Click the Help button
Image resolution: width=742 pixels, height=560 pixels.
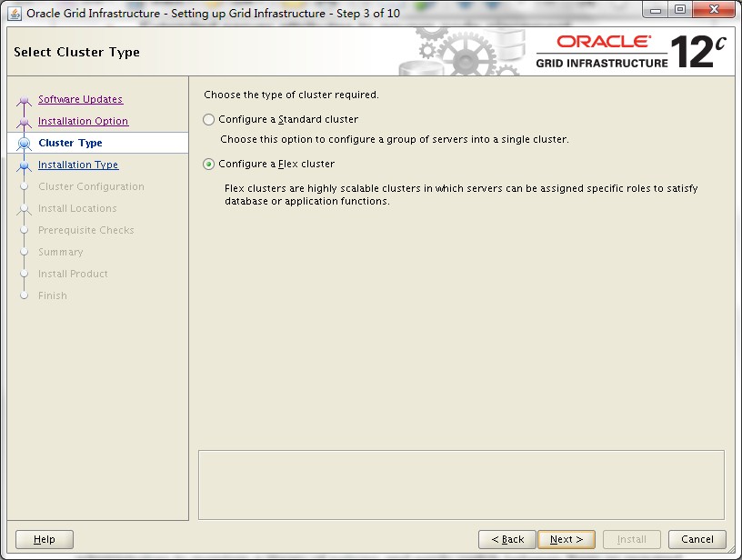click(45, 539)
